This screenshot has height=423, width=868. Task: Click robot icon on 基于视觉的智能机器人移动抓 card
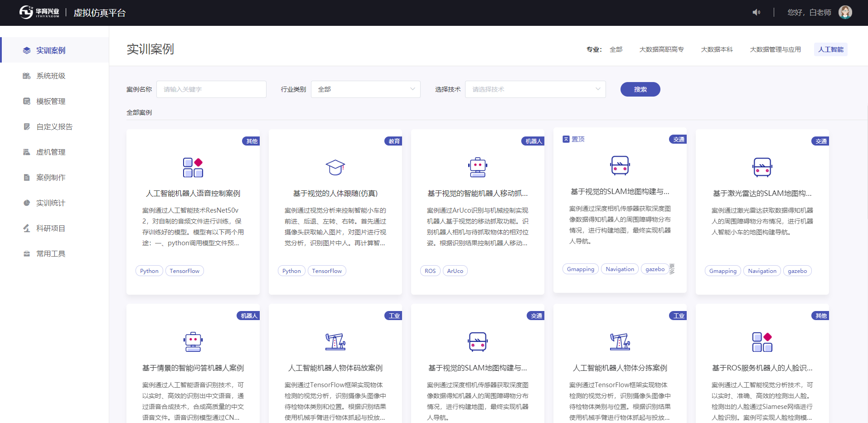[x=478, y=167]
